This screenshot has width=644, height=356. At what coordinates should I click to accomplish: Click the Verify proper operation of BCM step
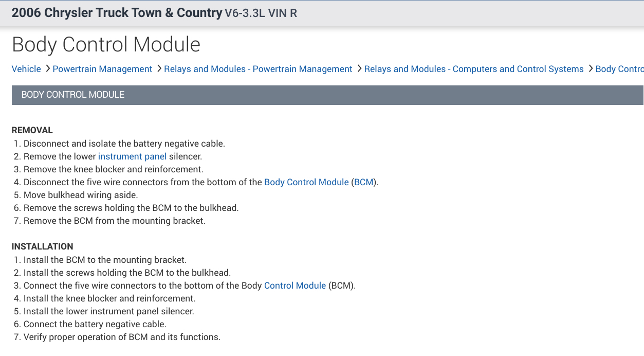click(x=122, y=337)
